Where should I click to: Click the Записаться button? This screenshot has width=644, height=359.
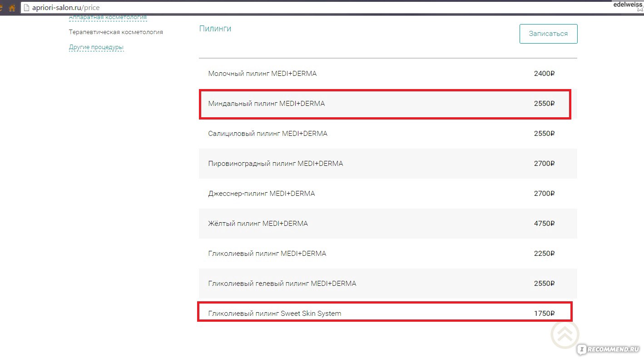[x=548, y=34]
